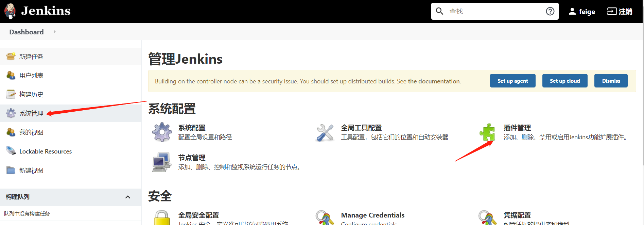Click the 节点管理 computer icon
Viewport: 644px width, 225px height.
click(162, 162)
